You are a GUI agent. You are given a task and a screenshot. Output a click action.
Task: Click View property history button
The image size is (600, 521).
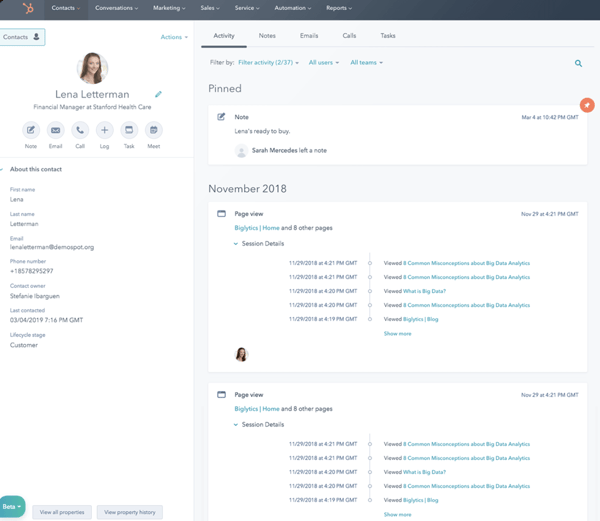click(x=130, y=512)
